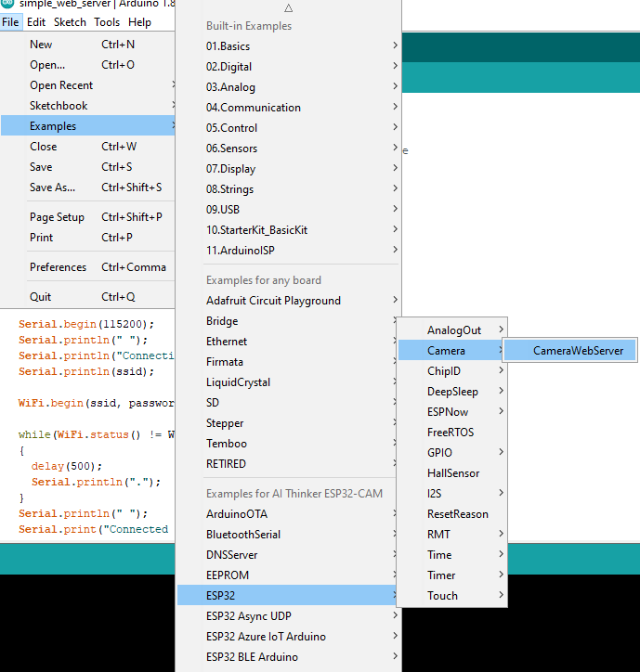This screenshot has height=672, width=640.
Task: Open the Sketch menu
Action: [x=70, y=22]
